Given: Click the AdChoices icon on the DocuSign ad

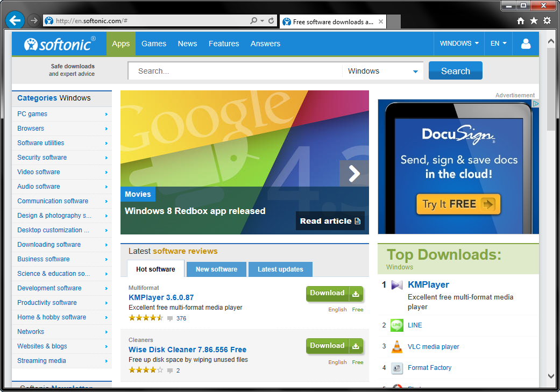Looking at the screenshot, I should (x=535, y=104).
